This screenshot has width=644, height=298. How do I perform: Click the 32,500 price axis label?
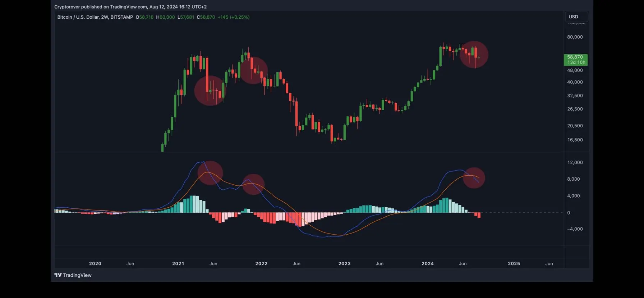(x=575, y=96)
